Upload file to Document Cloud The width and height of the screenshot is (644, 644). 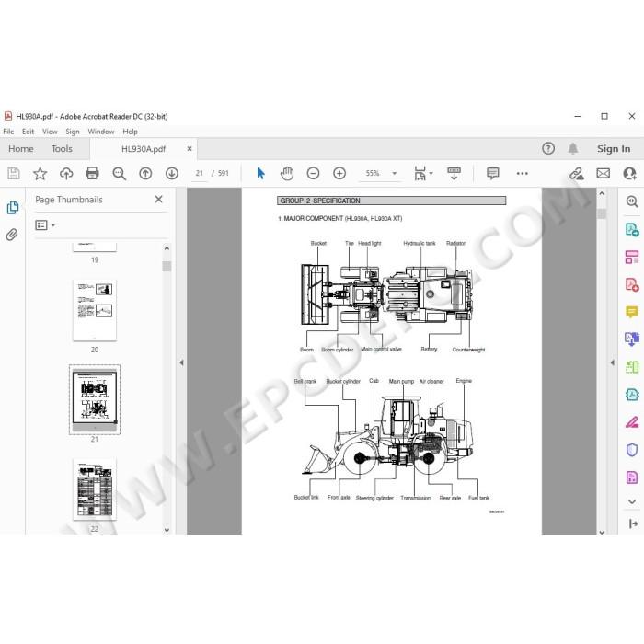click(66, 173)
